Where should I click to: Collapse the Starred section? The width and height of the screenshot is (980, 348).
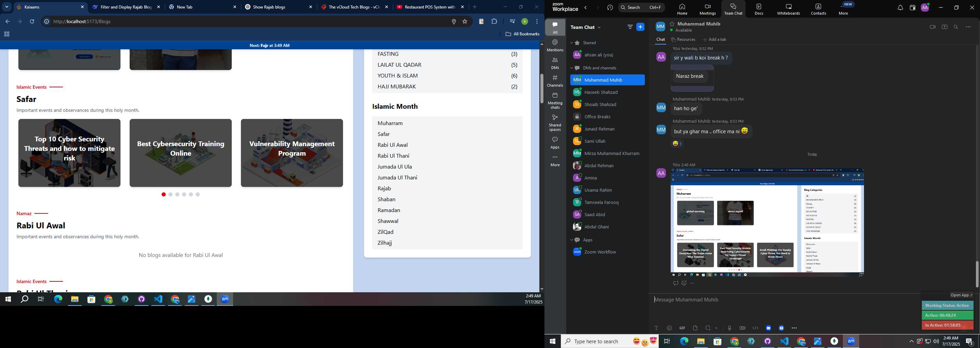(x=571, y=43)
